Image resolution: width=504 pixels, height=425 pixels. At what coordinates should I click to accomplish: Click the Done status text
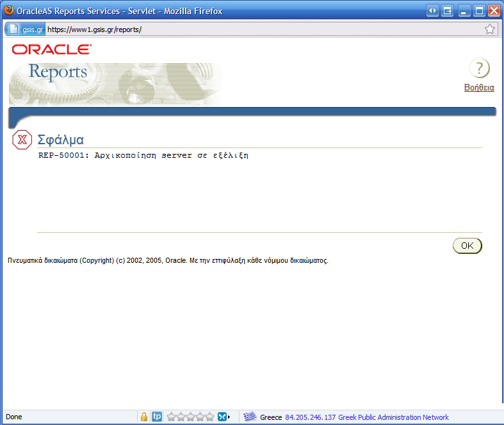pyautogui.click(x=14, y=417)
